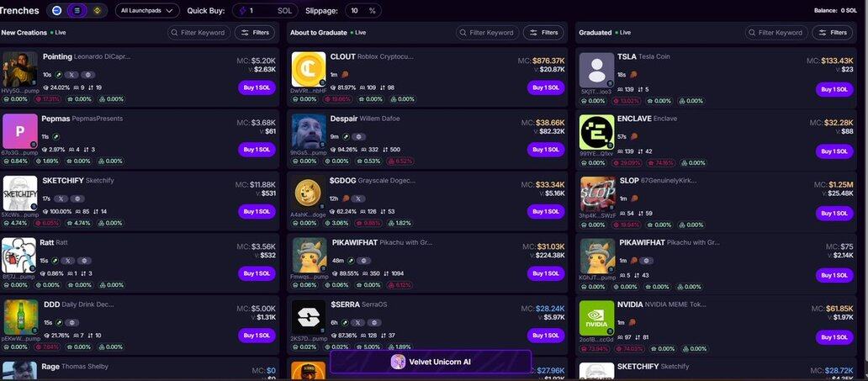
Task: Buy 1 SOL of the NVIDIA meme token
Action: tap(834, 337)
